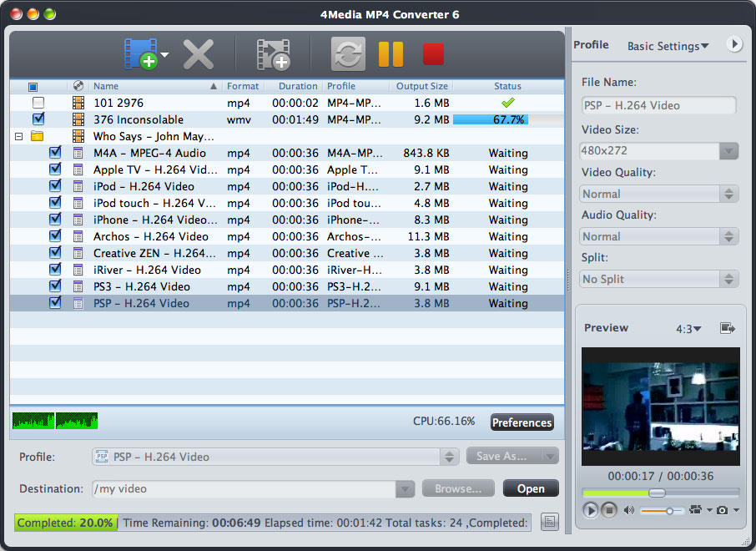
Task: Take a snapshot with the camera icon
Action: pyautogui.click(x=723, y=509)
